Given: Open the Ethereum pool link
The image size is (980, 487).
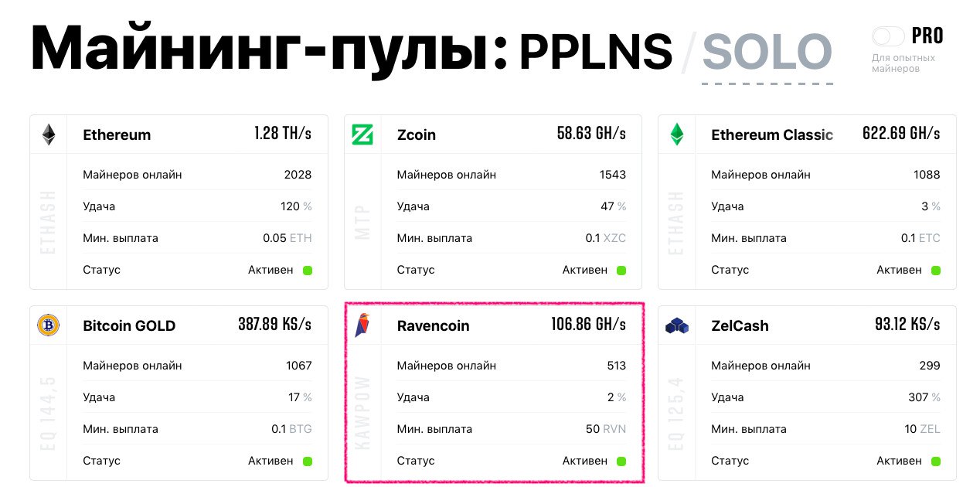Looking at the screenshot, I should click(x=117, y=135).
